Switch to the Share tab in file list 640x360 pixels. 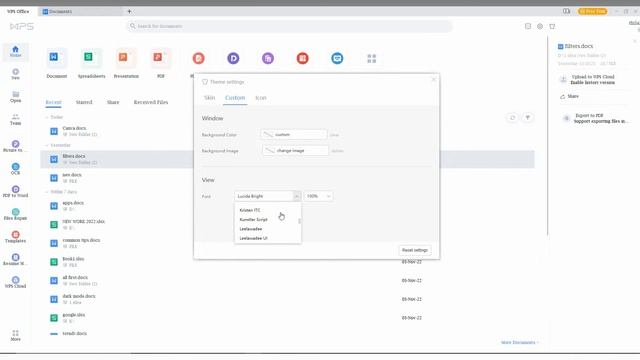(113, 102)
